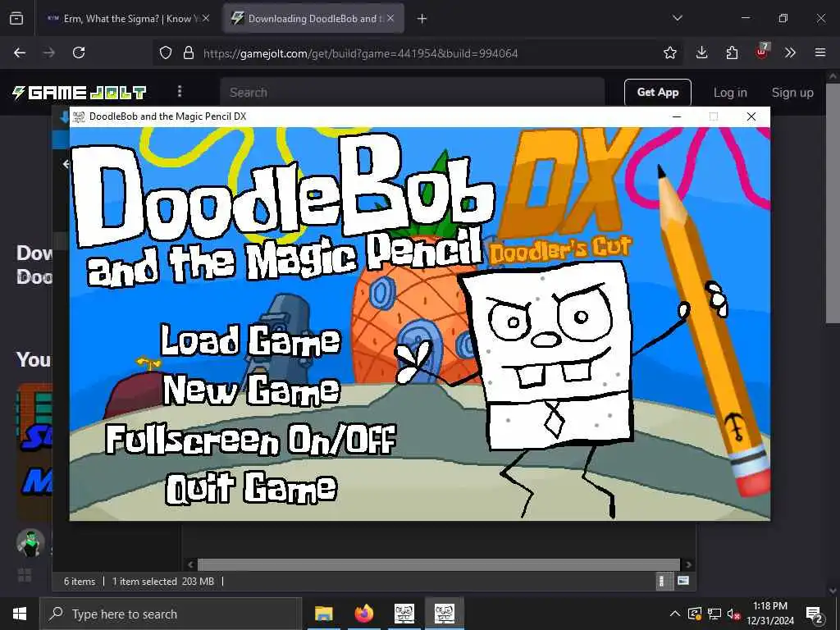Bookmark this page with the star icon
The height and width of the screenshot is (630, 840).
point(669,52)
